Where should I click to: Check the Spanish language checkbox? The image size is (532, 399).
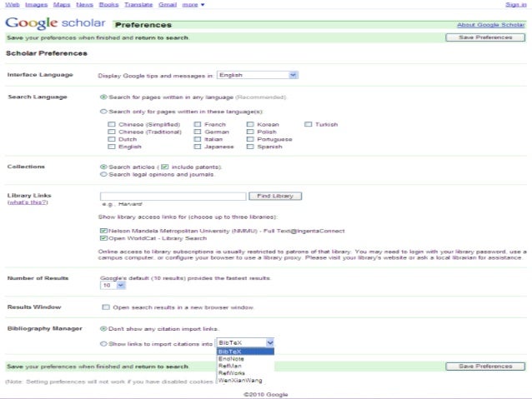click(x=250, y=147)
